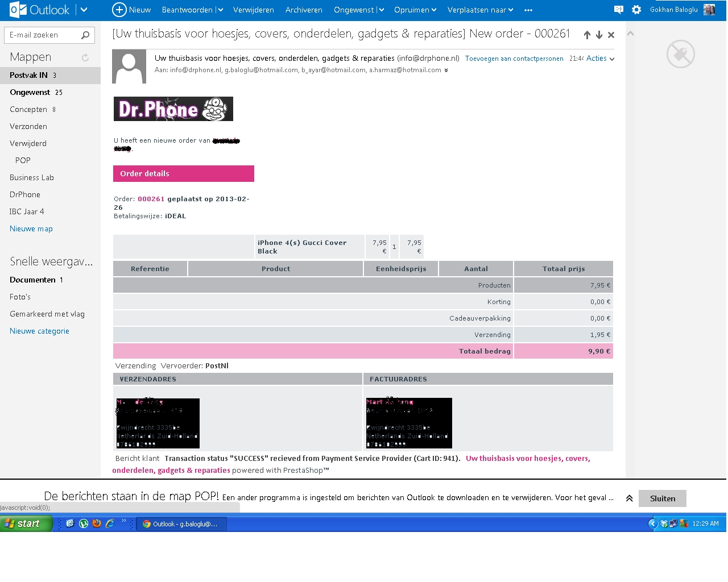The height and width of the screenshot is (582, 728).
Task: Go to previous message with up arrow
Action: [587, 35]
